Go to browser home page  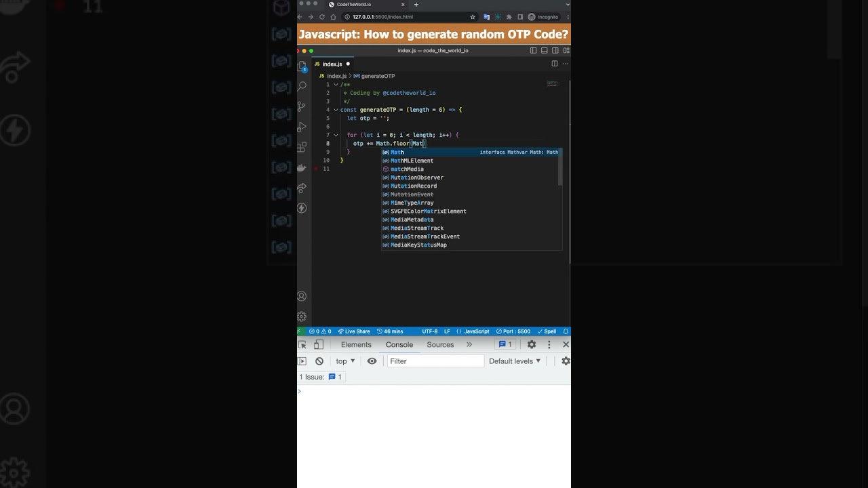[333, 17]
